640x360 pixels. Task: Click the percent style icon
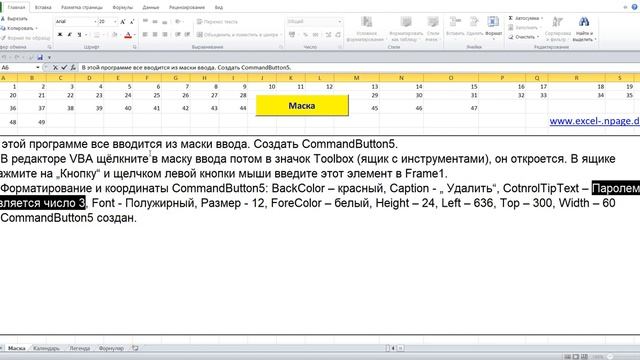tap(305, 35)
